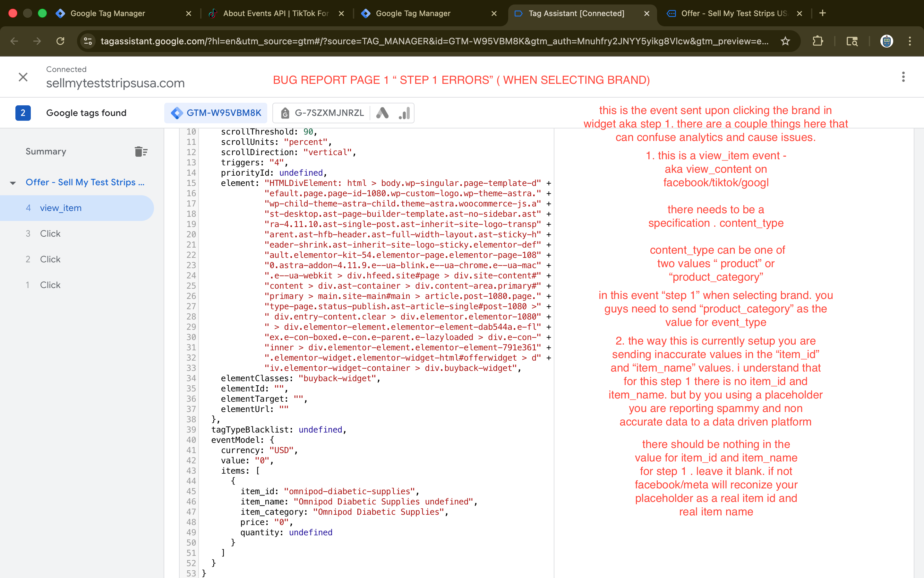
Task: Close the TikTok Events API tab
Action: pos(341,13)
